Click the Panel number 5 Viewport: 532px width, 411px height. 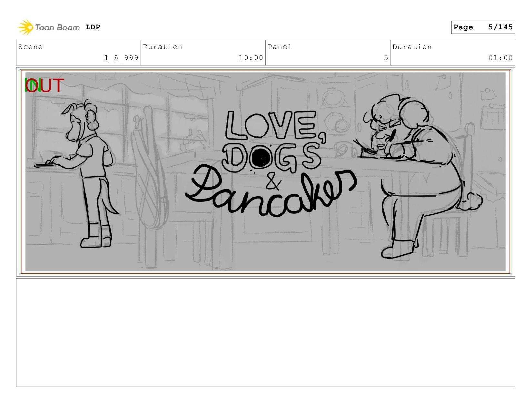(386, 58)
